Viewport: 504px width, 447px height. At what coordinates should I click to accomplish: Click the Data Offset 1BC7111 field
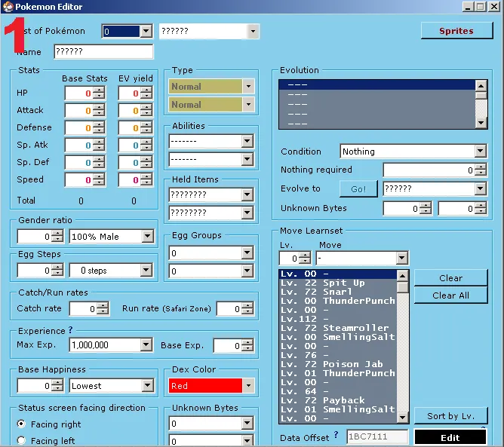[x=377, y=436]
